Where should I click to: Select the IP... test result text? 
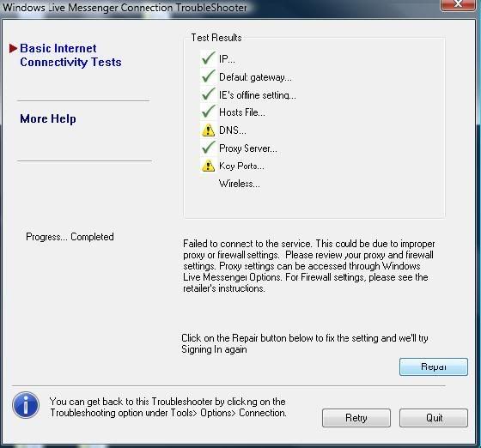point(227,58)
